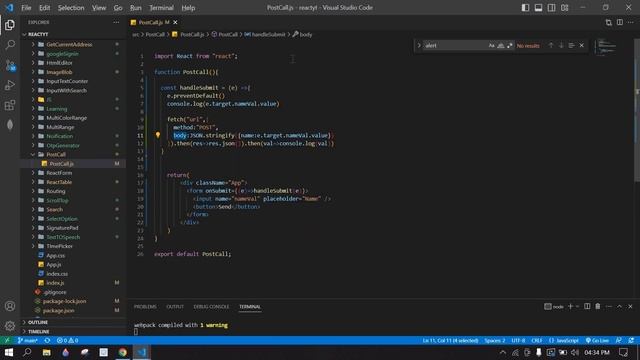Open the Extensions view
The height and width of the screenshot is (360, 640).
pyautogui.click(x=10, y=105)
